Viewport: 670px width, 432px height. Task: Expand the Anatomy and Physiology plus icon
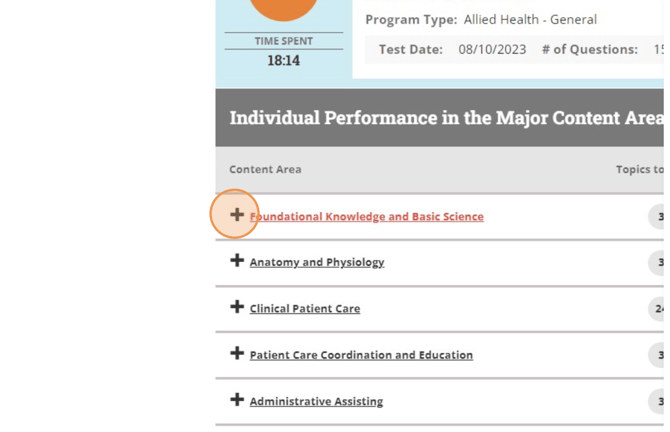(x=237, y=261)
